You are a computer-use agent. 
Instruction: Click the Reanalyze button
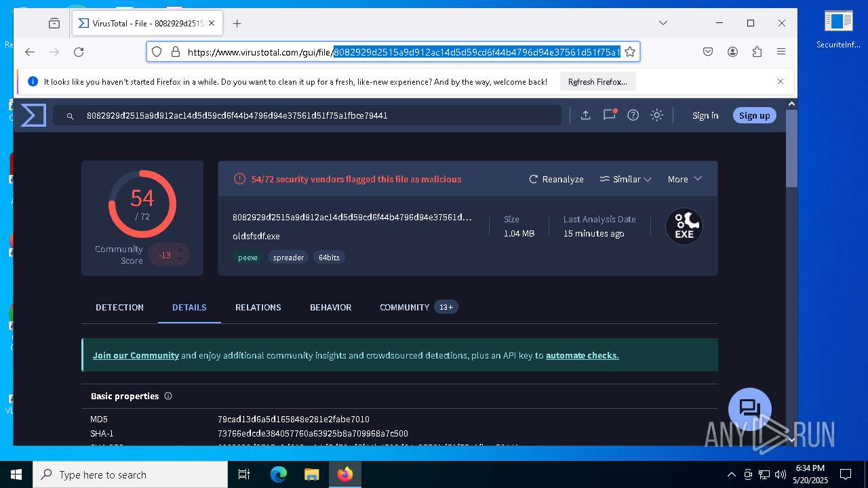tap(556, 179)
